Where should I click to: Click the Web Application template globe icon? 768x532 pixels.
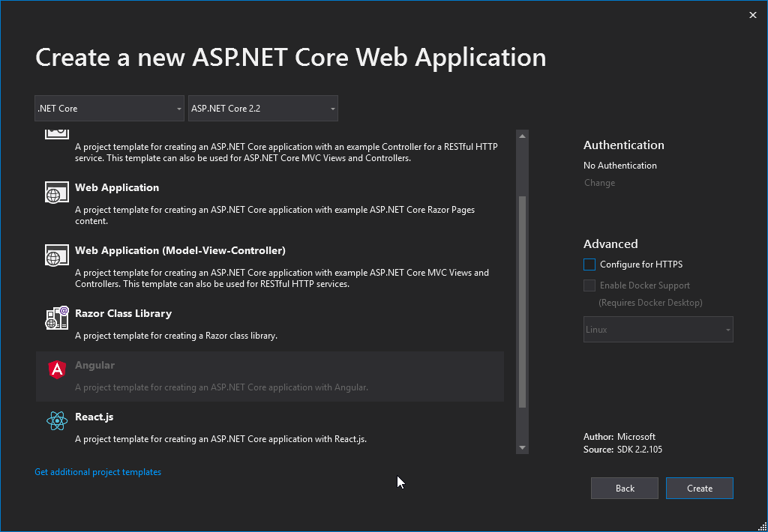(56, 191)
